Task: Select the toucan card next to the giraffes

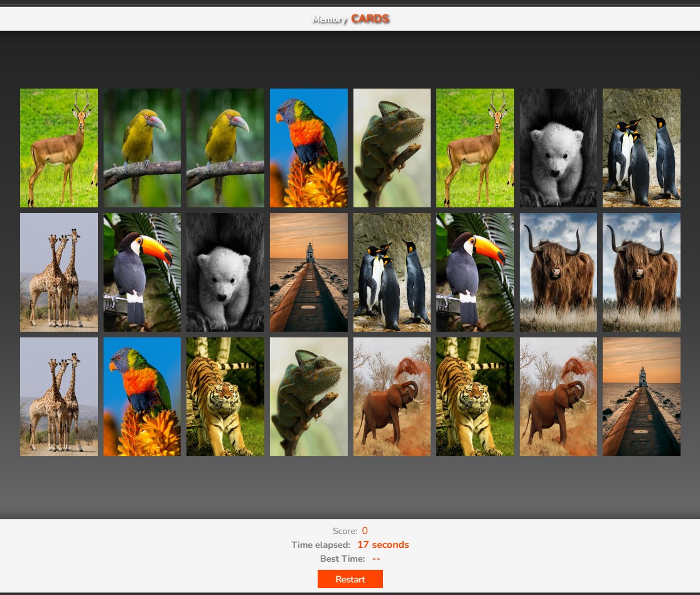Action: pyautogui.click(x=142, y=272)
